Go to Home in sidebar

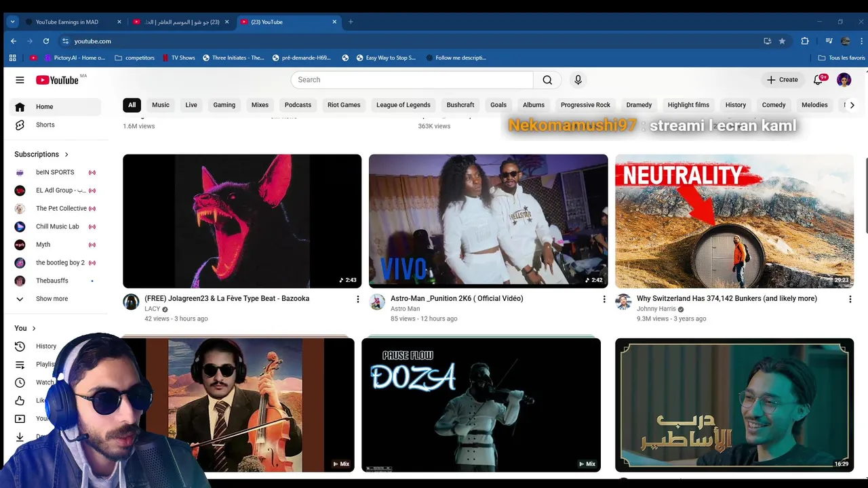click(55, 106)
